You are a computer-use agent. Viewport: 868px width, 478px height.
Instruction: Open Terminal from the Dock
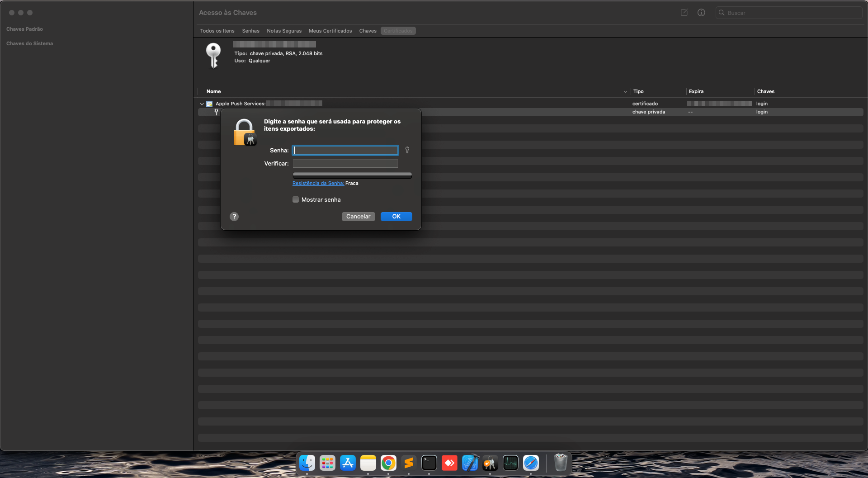tap(429, 463)
